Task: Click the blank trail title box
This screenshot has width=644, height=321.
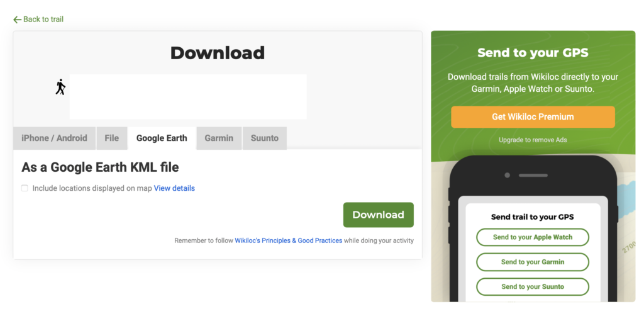Action: [188, 96]
